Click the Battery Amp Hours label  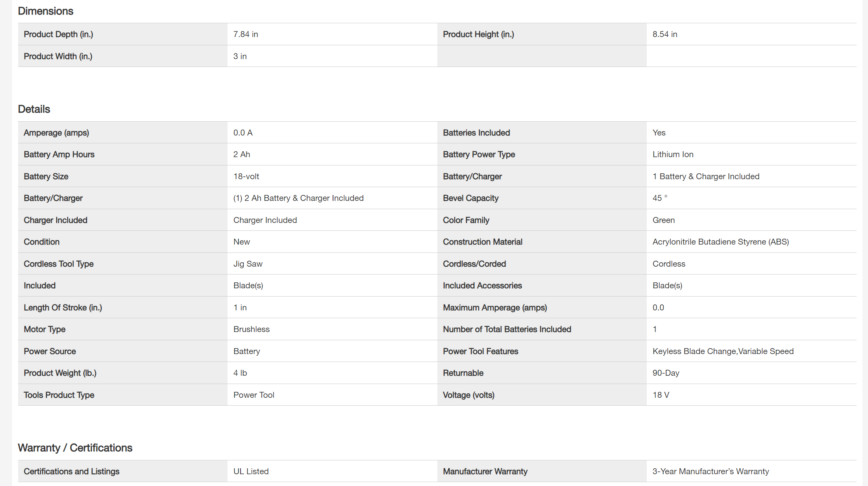point(59,154)
